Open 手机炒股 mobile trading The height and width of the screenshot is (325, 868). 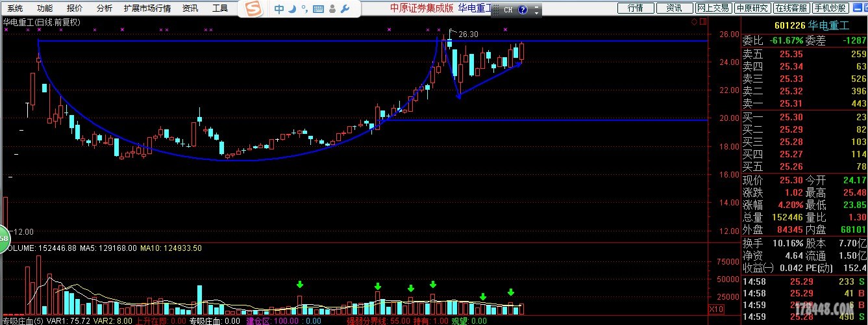pyautogui.click(x=830, y=8)
